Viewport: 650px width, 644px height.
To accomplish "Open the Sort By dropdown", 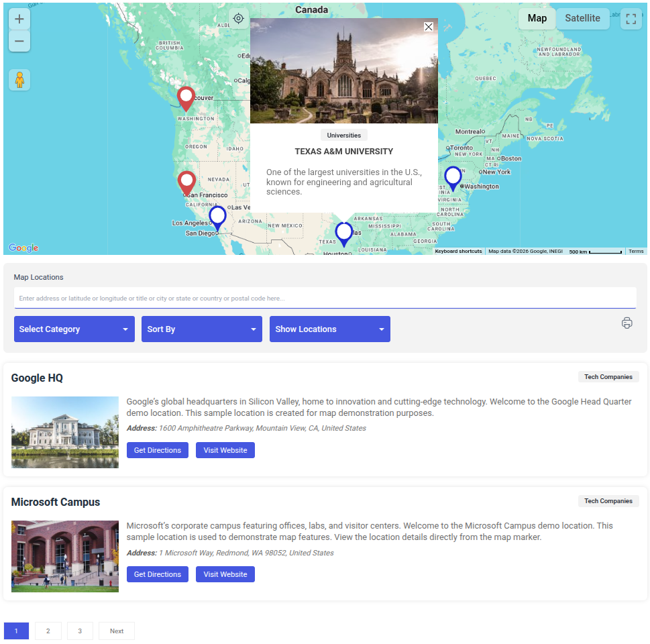I will 202,329.
